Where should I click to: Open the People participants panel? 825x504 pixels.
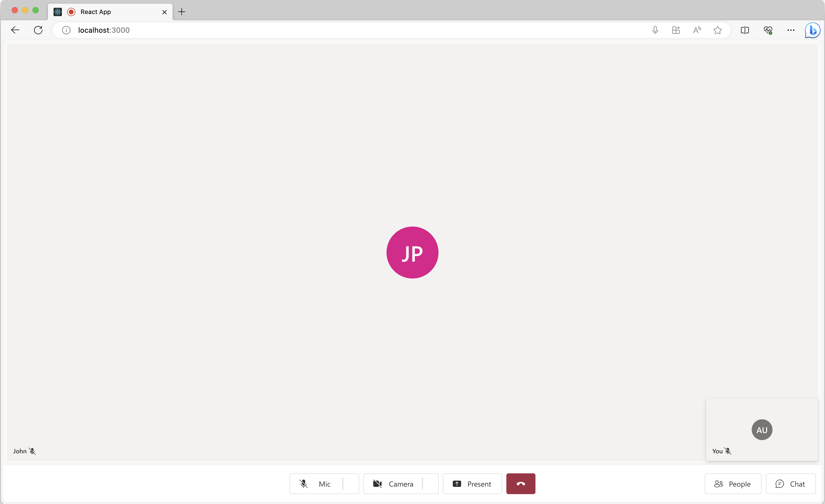tap(732, 483)
